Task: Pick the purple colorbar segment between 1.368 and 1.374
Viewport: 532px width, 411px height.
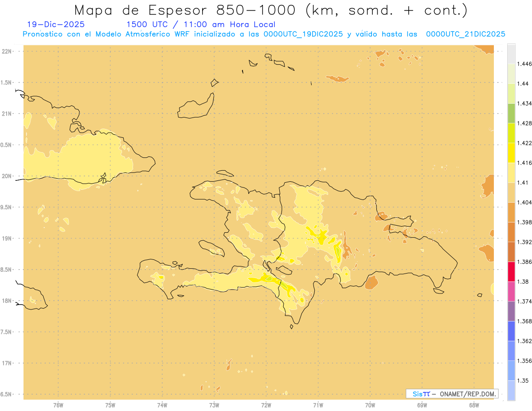Action: pos(511,311)
